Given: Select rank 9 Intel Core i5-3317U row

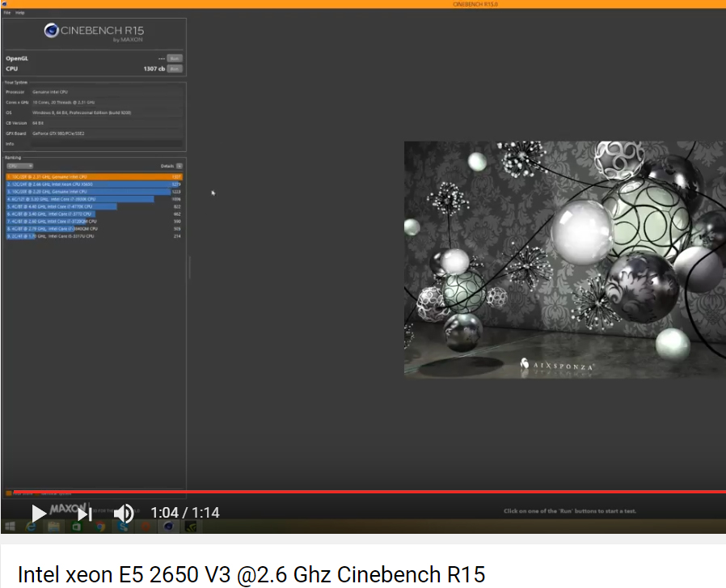Looking at the screenshot, I should pos(94,236).
